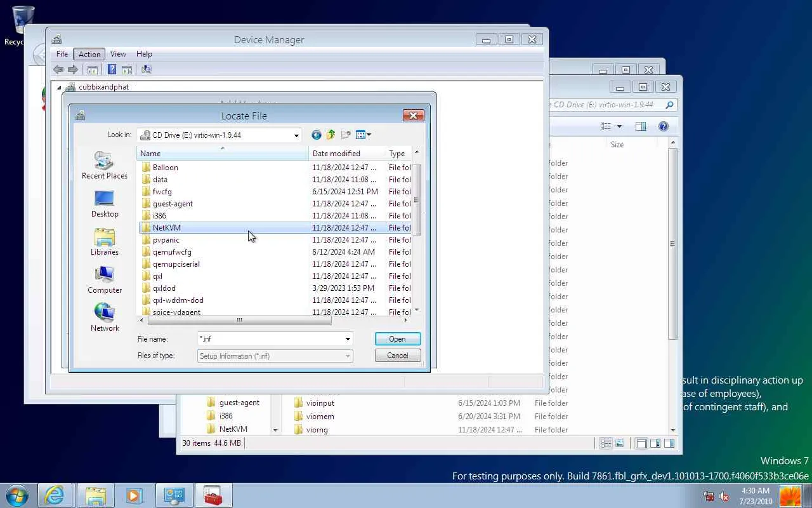Click the network status tray icon
This screenshot has height=508, width=812.
point(709,496)
